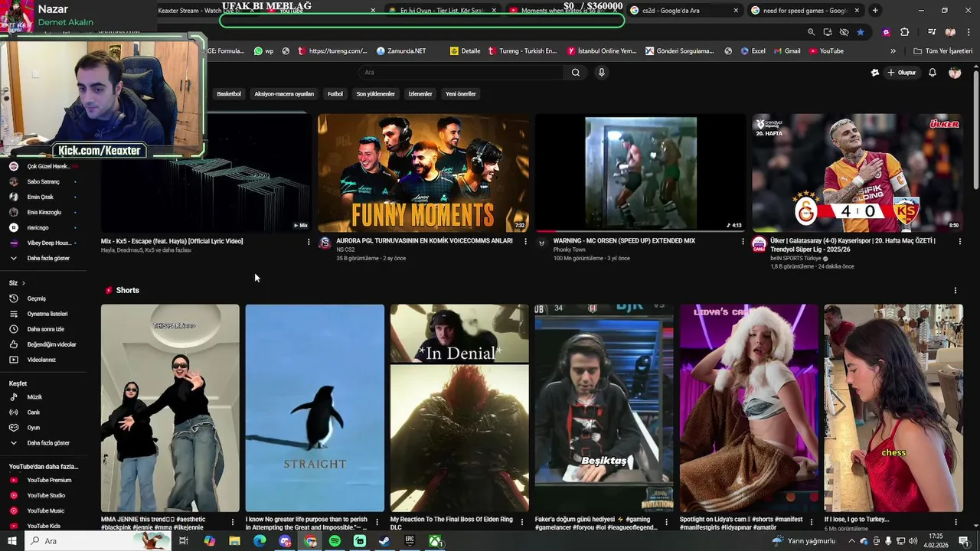
Task: Expand the Siz section chevron
Action: [x=23, y=283]
